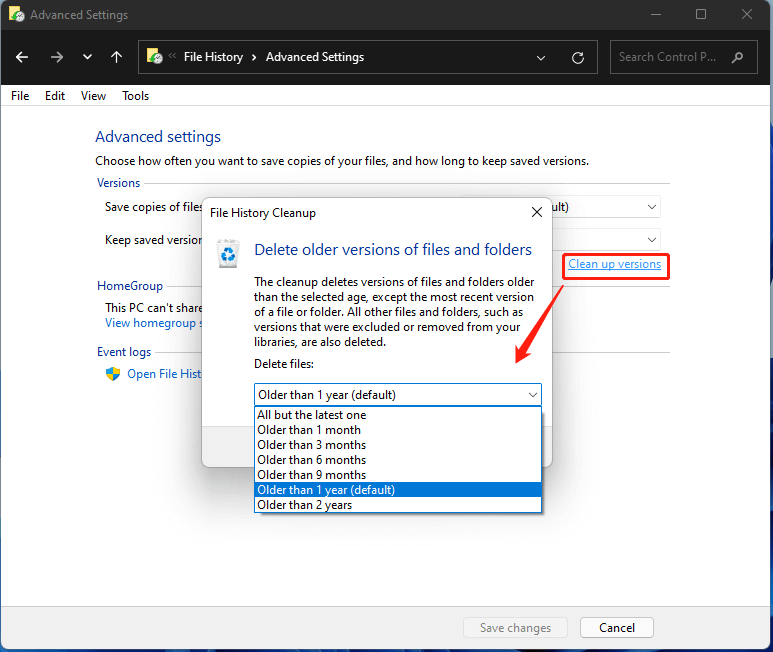Click the Save changes button
The height and width of the screenshot is (652, 773).
515,627
